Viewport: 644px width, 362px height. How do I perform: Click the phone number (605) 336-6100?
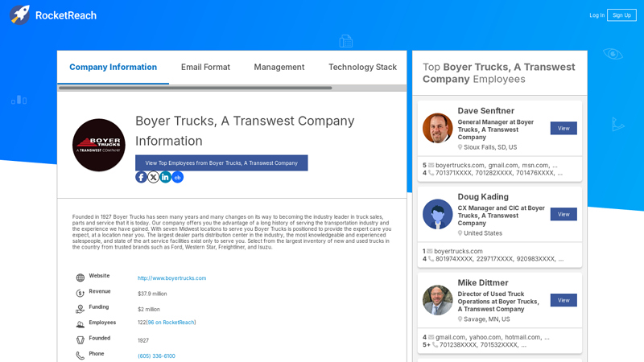point(156,356)
